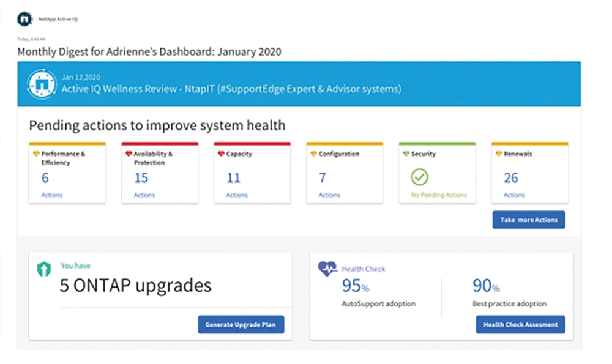Click the yellow heart icon beside Performance & Efficiency

point(36,154)
